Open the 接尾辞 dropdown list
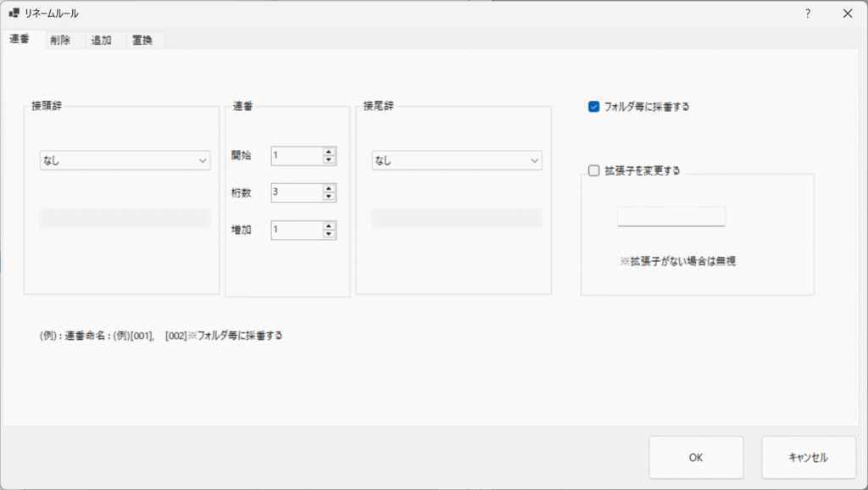The width and height of the screenshot is (868, 490). pos(457,160)
